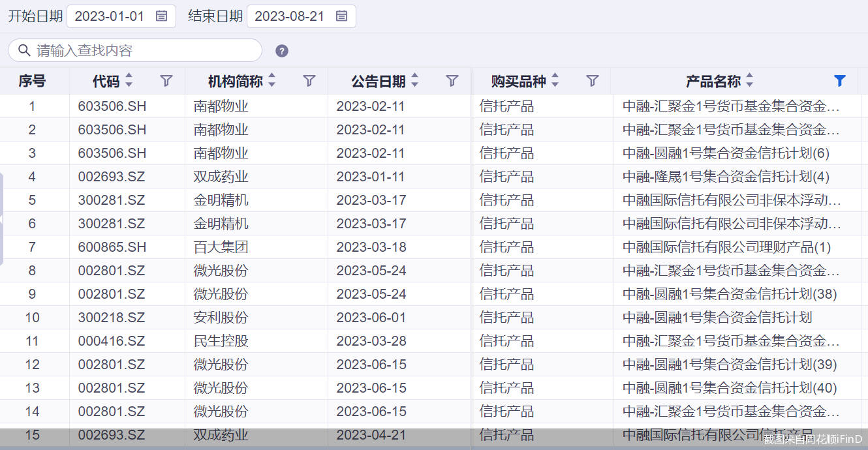Select 信托产品 cell in row 10
This screenshot has width=868, height=450.
[x=507, y=318]
